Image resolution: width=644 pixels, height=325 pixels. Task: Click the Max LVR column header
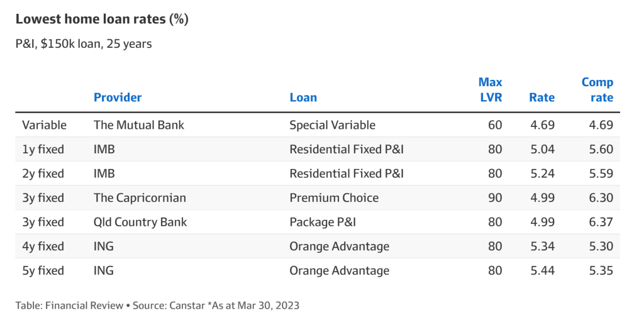490,90
